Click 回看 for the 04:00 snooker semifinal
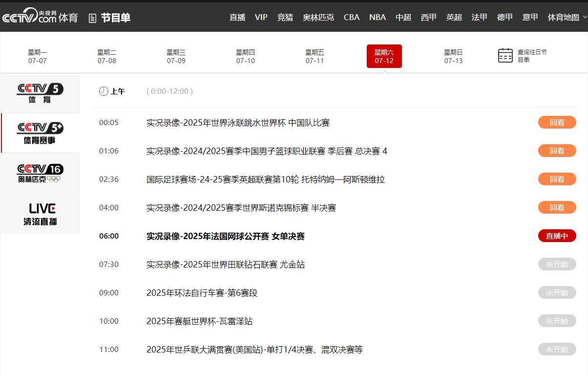The width and height of the screenshot is (588, 376). click(x=557, y=207)
